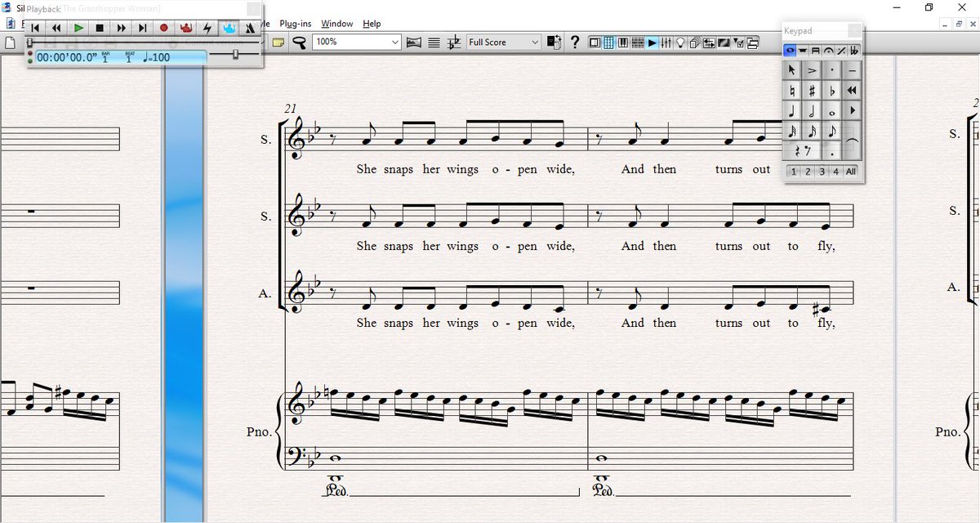Viewport: 980px width, 523px height.
Task: Stop playback with the square stop button
Action: pyautogui.click(x=100, y=27)
